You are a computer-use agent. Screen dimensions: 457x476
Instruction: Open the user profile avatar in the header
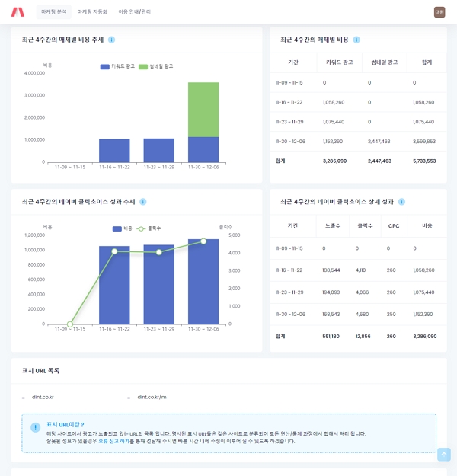pos(439,12)
